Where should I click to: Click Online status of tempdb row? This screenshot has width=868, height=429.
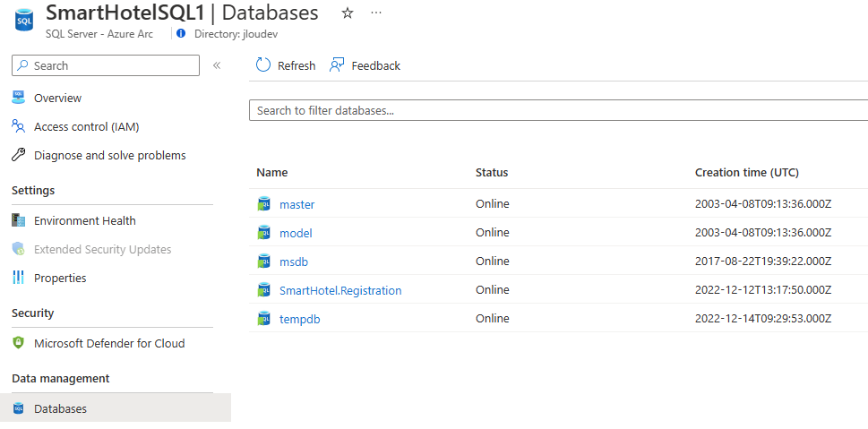click(x=492, y=319)
